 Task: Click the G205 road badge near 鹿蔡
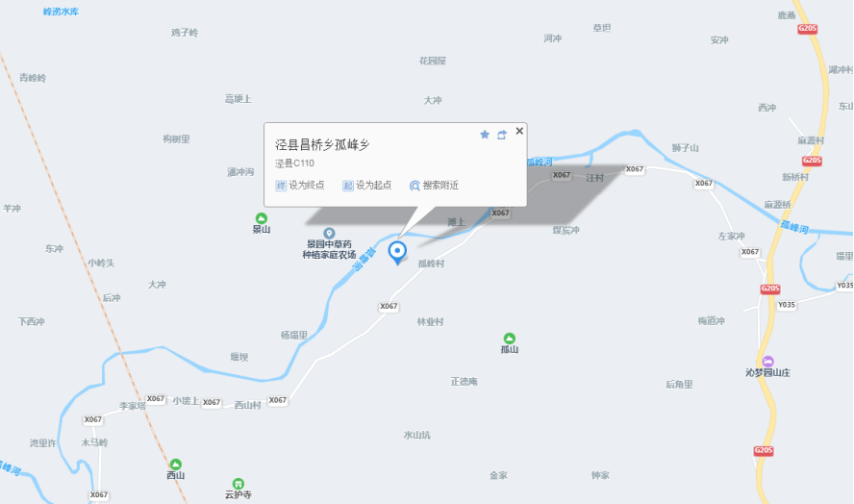coord(807,29)
